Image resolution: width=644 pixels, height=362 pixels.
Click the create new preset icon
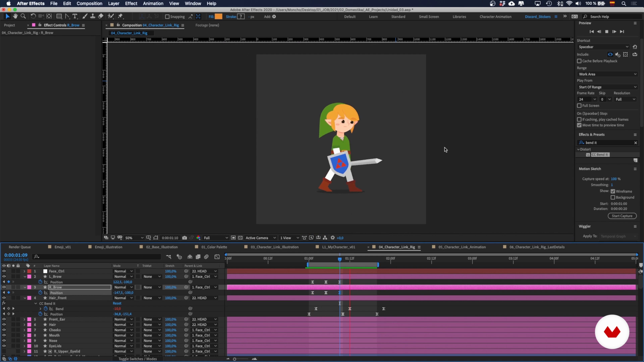click(x=635, y=160)
